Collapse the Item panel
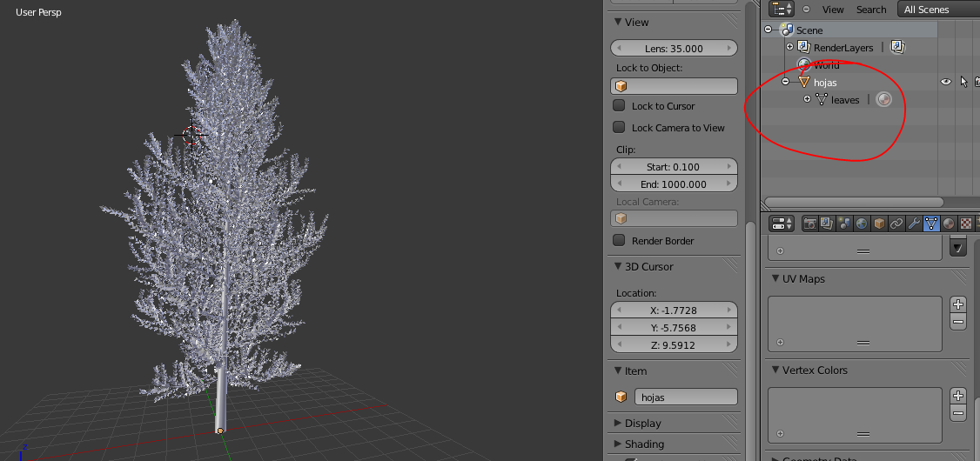980x461 pixels. coord(617,371)
